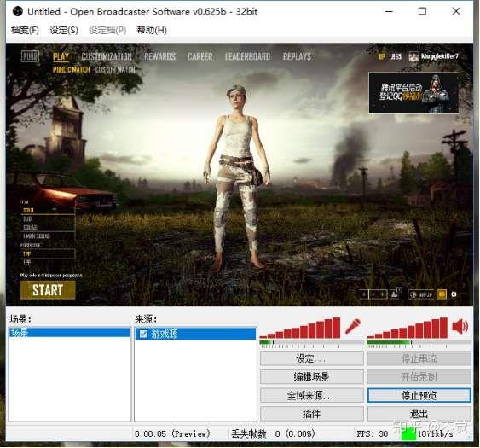The width and height of the screenshot is (480, 448).
Task: Toggle the 游戏源 source checkbox
Action: [143, 334]
